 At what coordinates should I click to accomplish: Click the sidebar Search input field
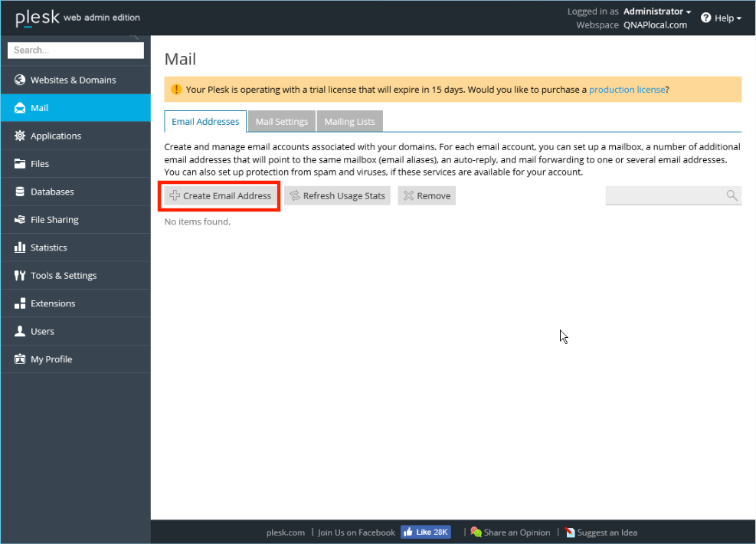(x=75, y=51)
